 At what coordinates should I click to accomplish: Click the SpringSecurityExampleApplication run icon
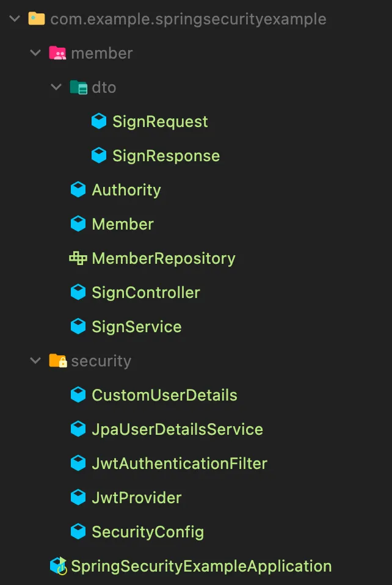click(58, 566)
